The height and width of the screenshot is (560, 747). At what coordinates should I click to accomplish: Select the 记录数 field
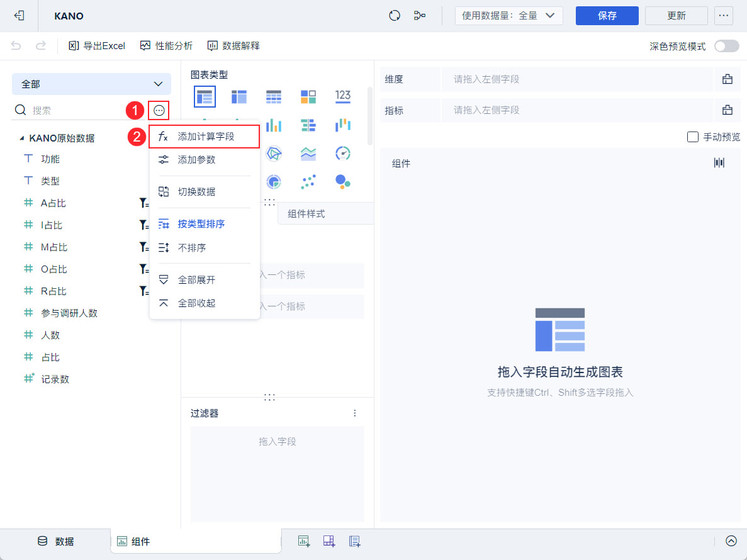(55, 379)
